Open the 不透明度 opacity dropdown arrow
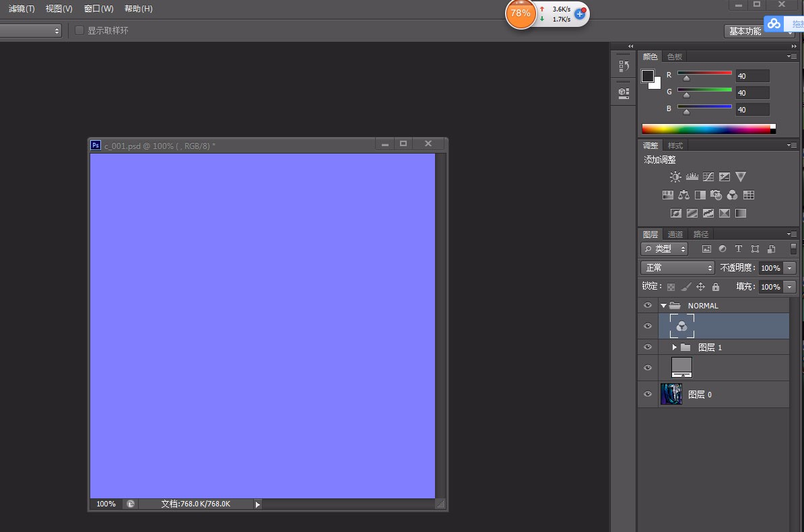Screen dimensions: 804x532 789,268
